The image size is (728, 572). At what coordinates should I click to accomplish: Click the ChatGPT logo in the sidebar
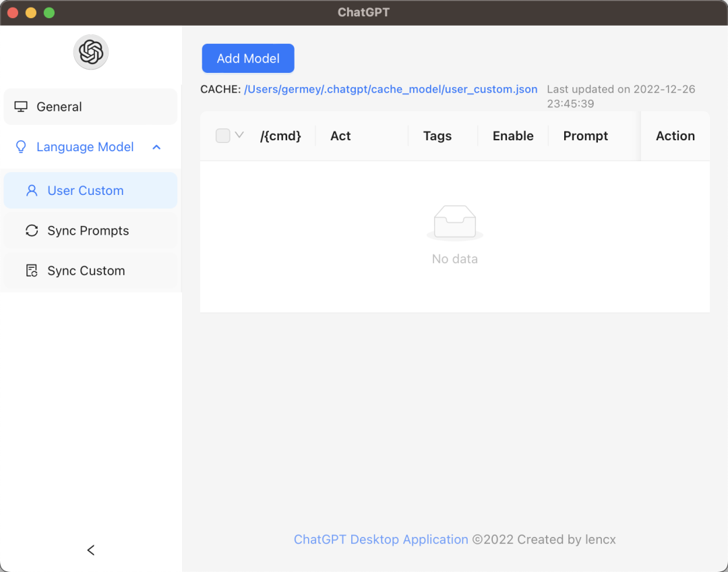[91, 52]
